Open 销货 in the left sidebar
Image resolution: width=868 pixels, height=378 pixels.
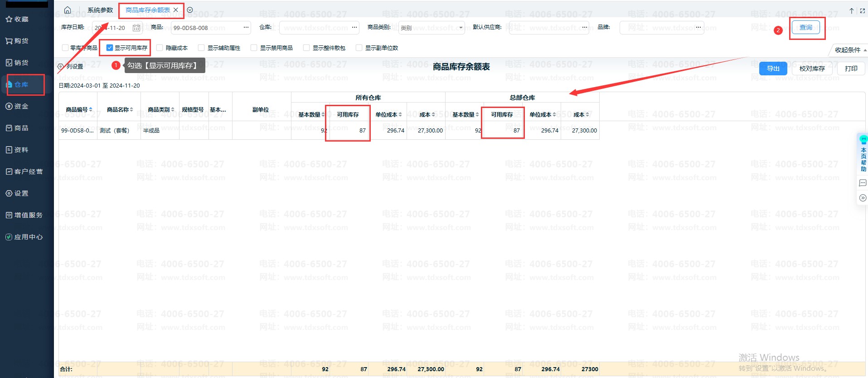pyautogui.click(x=21, y=63)
